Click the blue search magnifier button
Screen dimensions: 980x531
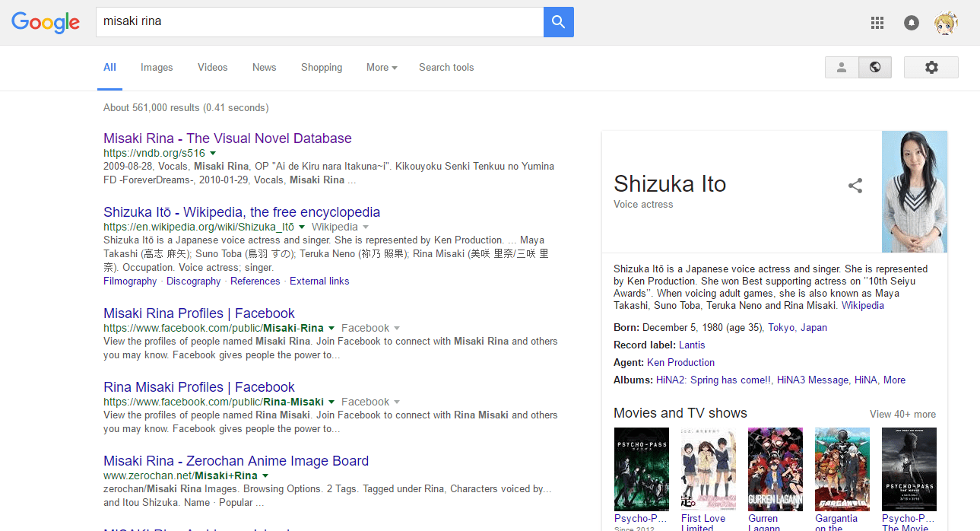(x=559, y=22)
